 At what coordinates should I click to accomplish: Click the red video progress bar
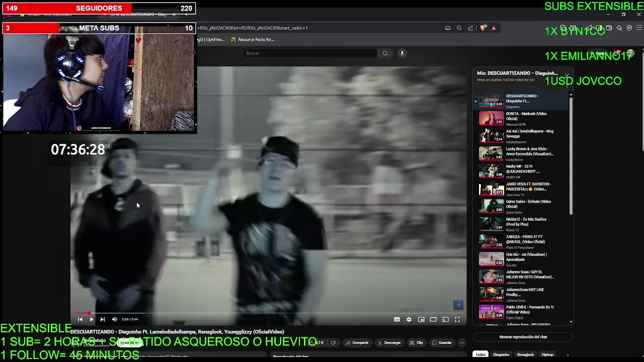pos(269,313)
